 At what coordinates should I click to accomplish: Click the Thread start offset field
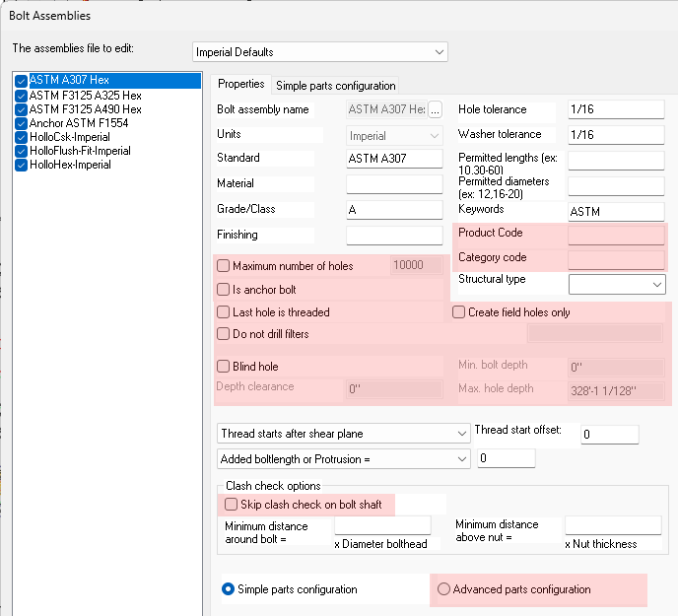point(608,434)
